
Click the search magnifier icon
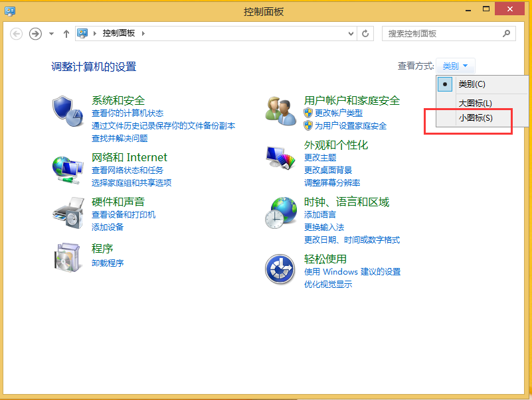tap(506, 33)
